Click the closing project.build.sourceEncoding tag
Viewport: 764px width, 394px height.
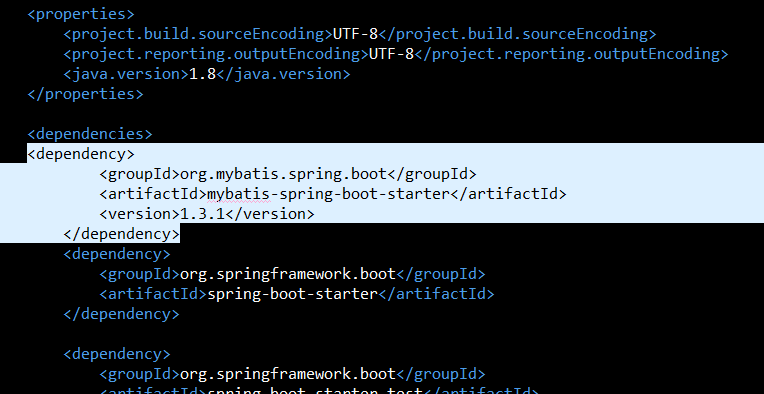pyautogui.click(x=517, y=34)
